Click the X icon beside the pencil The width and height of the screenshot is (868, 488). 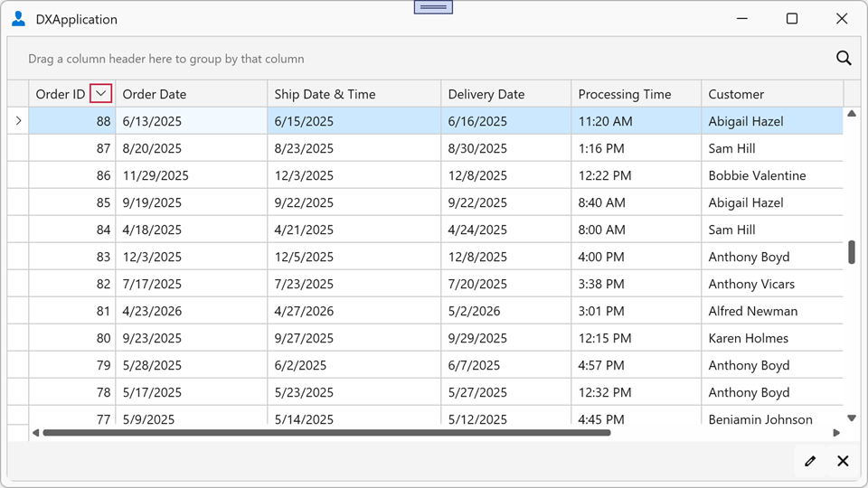(843, 461)
